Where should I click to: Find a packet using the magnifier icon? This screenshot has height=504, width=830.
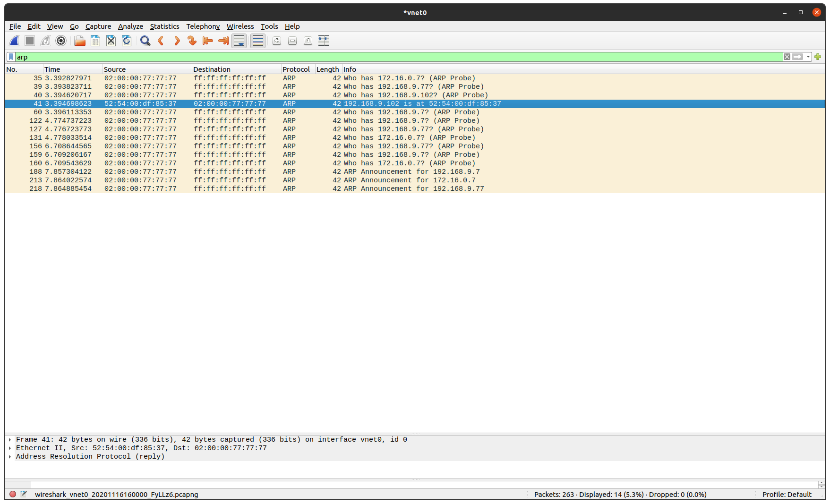pyautogui.click(x=145, y=41)
